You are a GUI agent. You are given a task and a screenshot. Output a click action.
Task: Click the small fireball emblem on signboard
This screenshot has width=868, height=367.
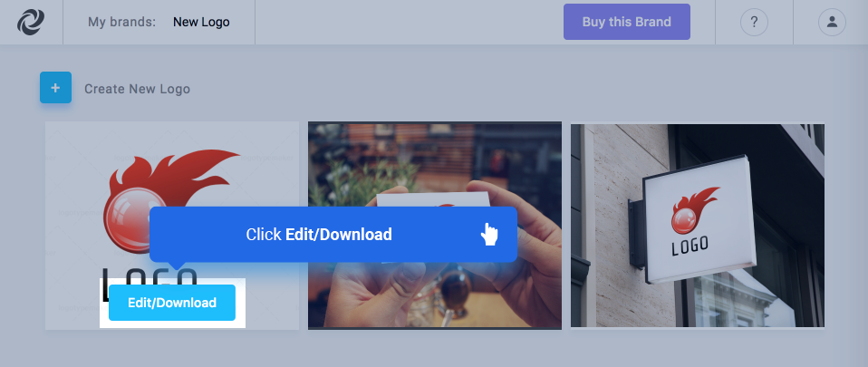694,211
